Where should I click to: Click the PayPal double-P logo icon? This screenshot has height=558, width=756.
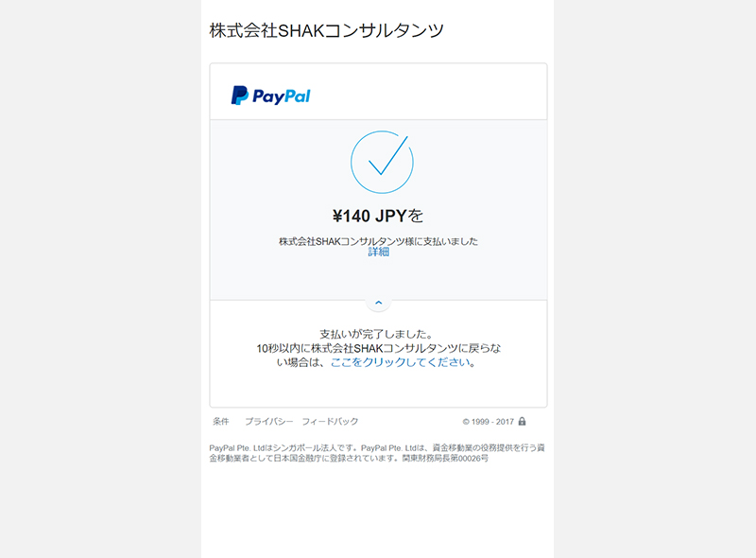point(240,96)
